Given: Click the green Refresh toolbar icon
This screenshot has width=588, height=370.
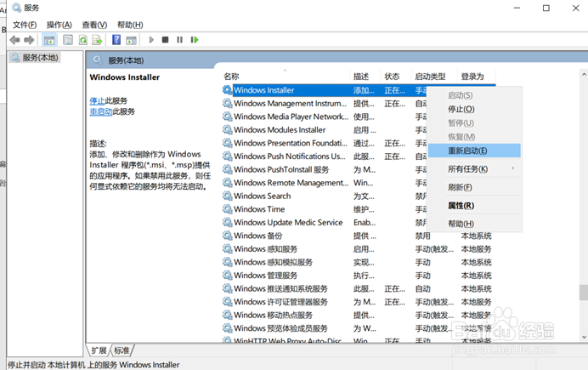Looking at the screenshot, I should (x=83, y=40).
